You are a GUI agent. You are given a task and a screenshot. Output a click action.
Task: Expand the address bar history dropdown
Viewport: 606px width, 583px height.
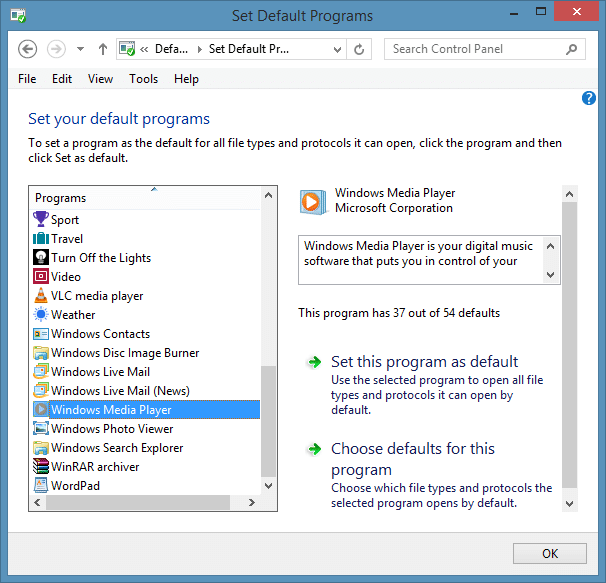(337, 49)
